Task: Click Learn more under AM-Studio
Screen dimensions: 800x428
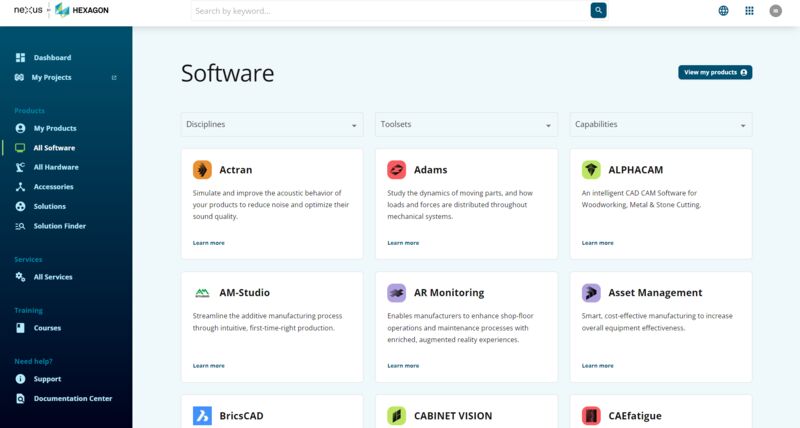Action: point(208,366)
